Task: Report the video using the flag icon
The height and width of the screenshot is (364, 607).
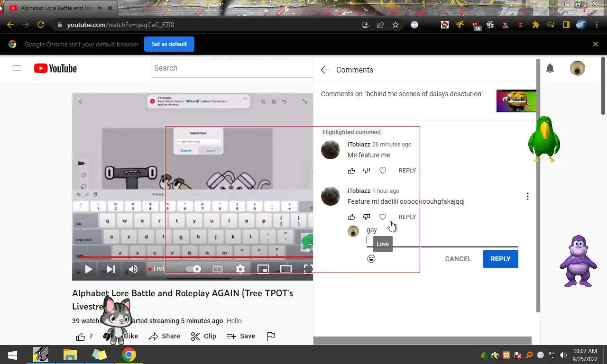Action: click(x=271, y=336)
